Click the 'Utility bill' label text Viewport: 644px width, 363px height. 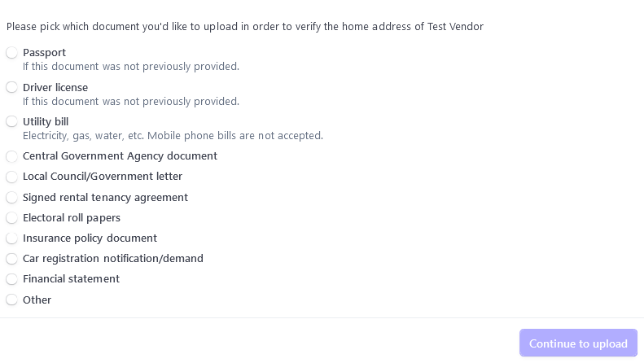[46, 121]
